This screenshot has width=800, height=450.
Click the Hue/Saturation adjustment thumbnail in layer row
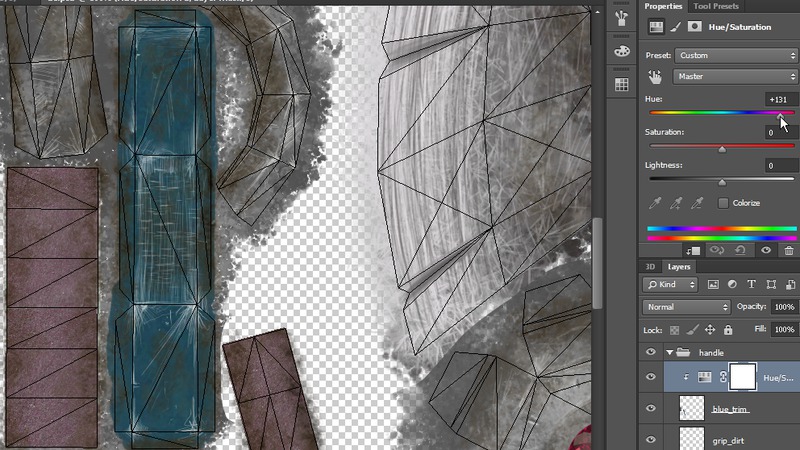[x=705, y=378]
